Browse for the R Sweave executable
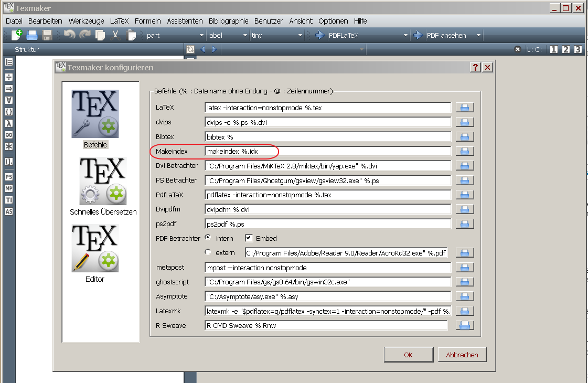The height and width of the screenshot is (383, 588). pyautogui.click(x=465, y=325)
